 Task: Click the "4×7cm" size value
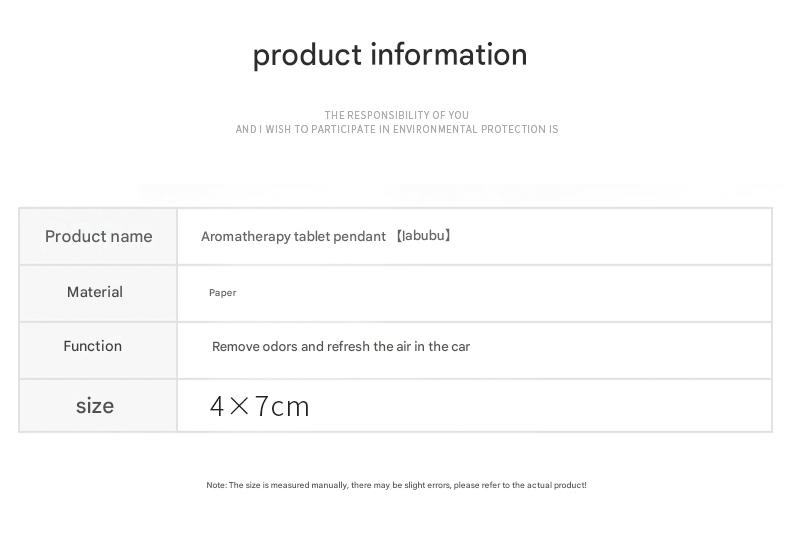pos(260,406)
